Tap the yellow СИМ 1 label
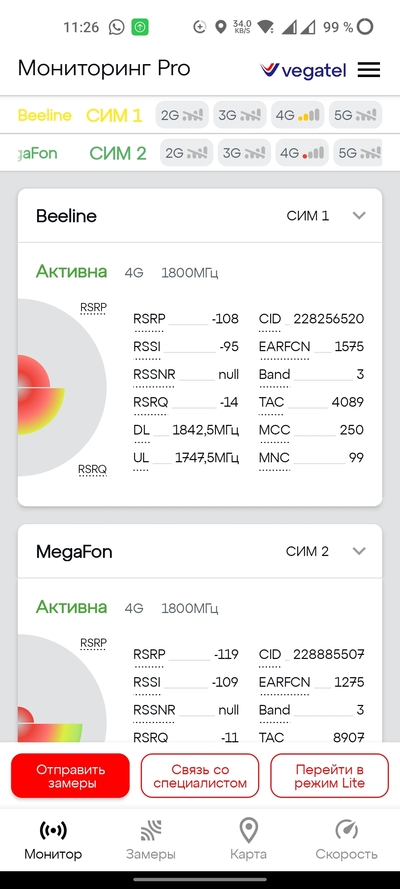 (x=114, y=116)
